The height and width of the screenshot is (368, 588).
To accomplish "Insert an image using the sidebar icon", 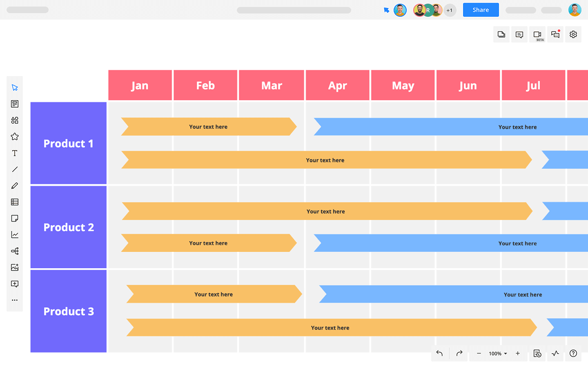I will pyautogui.click(x=15, y=267).
